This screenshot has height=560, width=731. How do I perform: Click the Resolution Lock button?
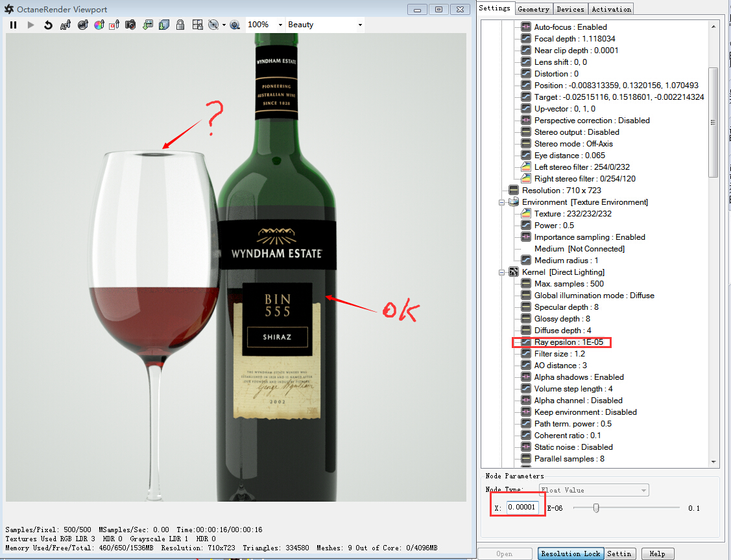click(571, 554)
